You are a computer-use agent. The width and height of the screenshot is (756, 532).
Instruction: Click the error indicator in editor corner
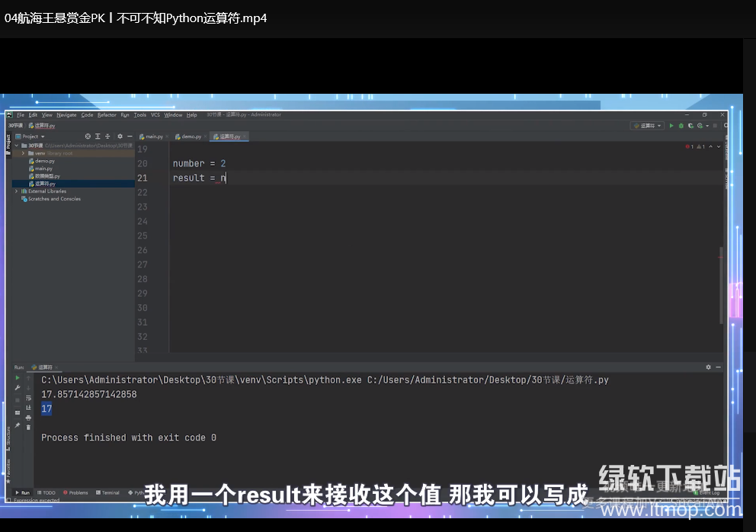[x=690, y=146]
